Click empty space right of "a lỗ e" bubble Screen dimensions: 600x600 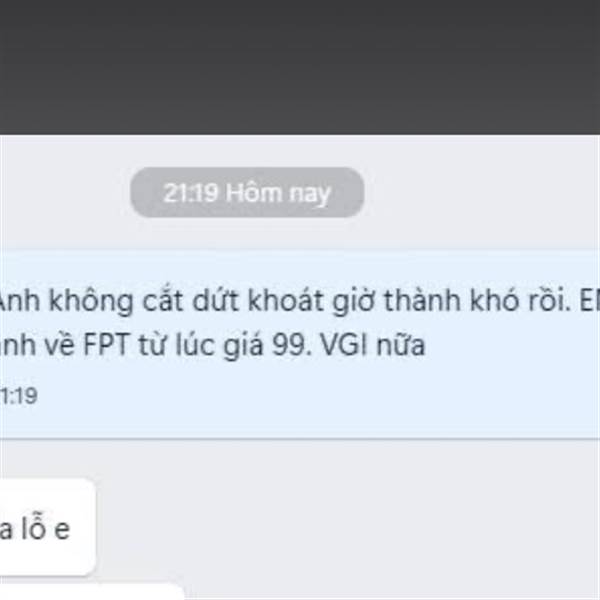point(344,527)
